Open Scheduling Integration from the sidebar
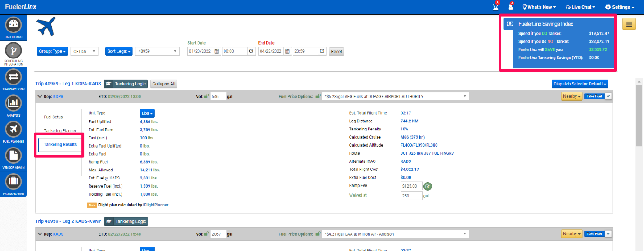This screenshot has height=251, width=644. pyautogui.click(x=13, y=51)
